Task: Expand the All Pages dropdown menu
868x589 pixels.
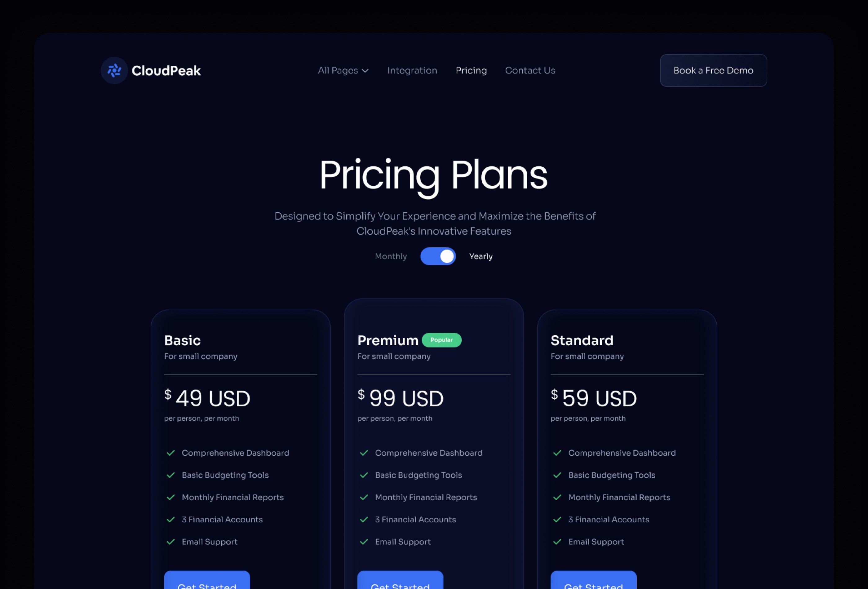Action: [x=342, y=70]
